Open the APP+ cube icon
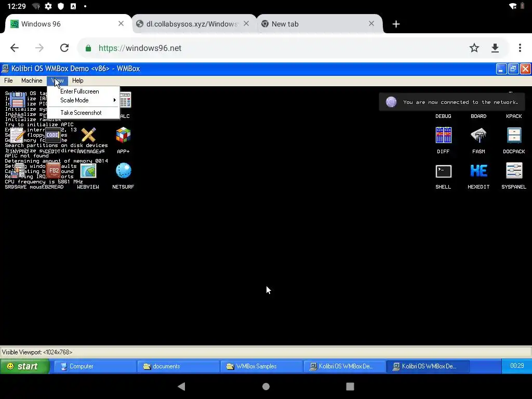The width and height of the screenshot is (532, 399). 123,135
